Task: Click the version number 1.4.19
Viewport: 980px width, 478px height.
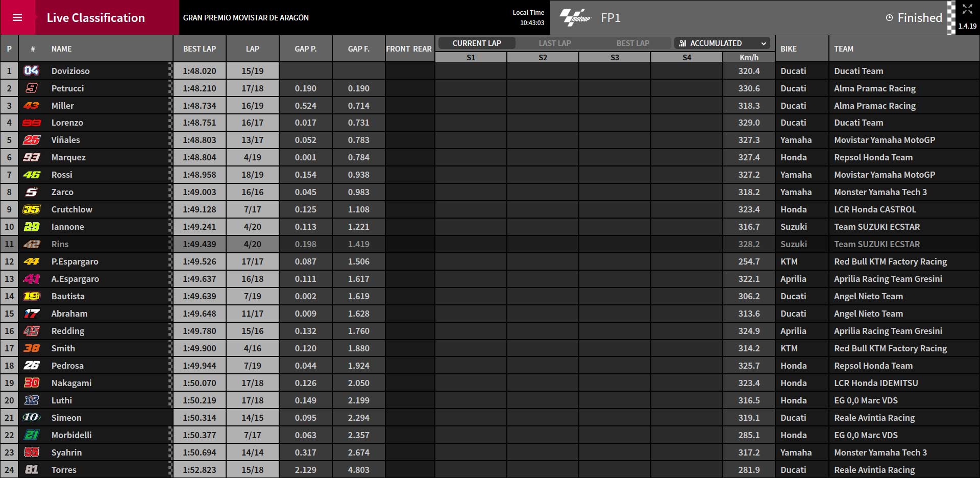Action: point(967,26)
